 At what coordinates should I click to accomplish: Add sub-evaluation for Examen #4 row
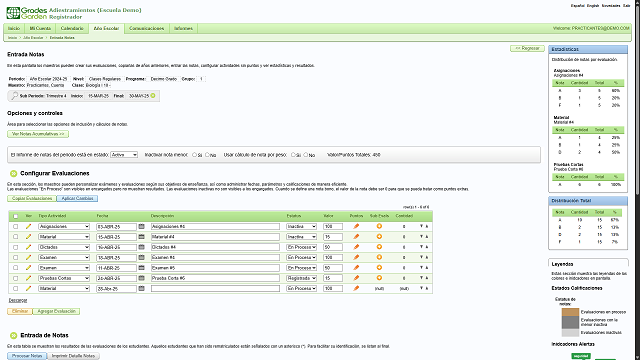click(379, 257)
